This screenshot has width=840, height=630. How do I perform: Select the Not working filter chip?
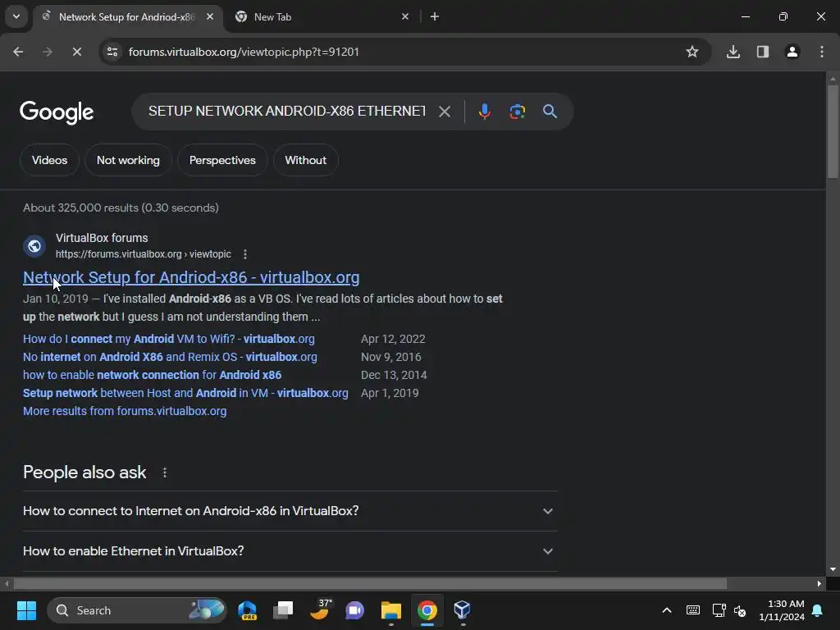pos(128,160)
